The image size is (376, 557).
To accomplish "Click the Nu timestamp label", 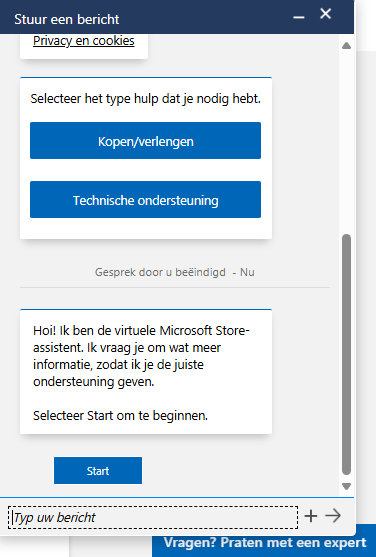I will pyautogui.click(x=247, y=272).
